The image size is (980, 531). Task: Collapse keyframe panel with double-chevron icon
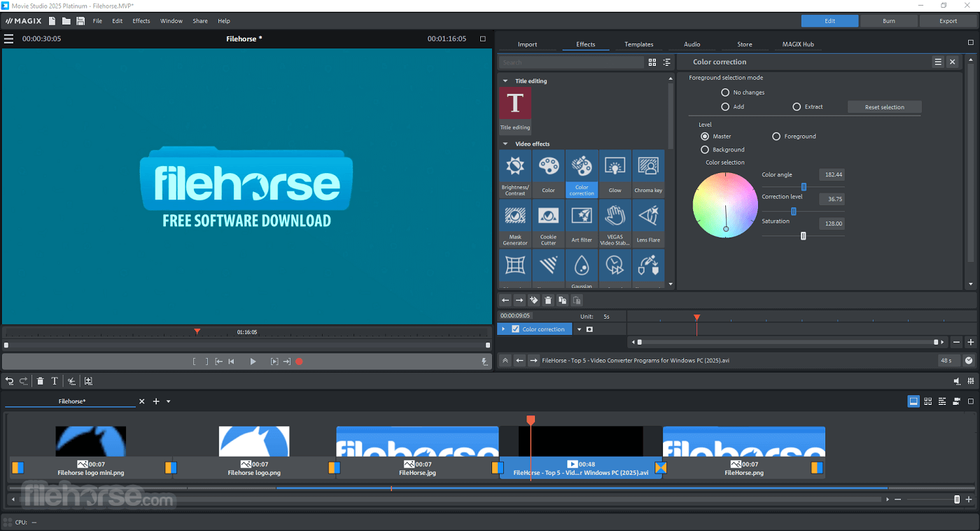point(505,361)
